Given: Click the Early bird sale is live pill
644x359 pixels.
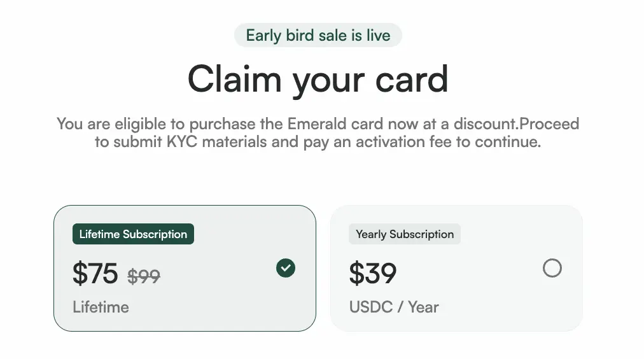Looking at the screenshot, I should [x=318, y=35].
